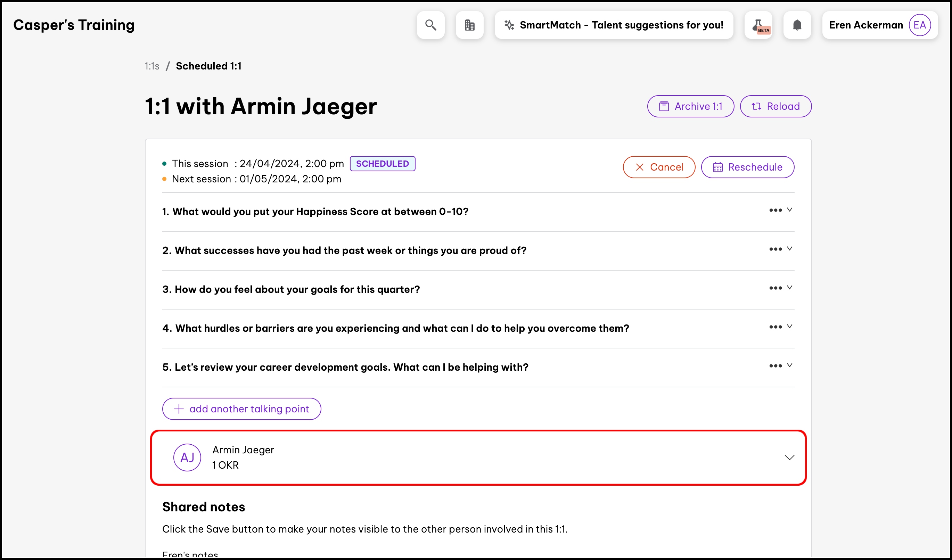Image resolution: width=952 pixels, height=560 pixels.
Task: Click the Archive 1:1 button
Action: tap(690, 107)
